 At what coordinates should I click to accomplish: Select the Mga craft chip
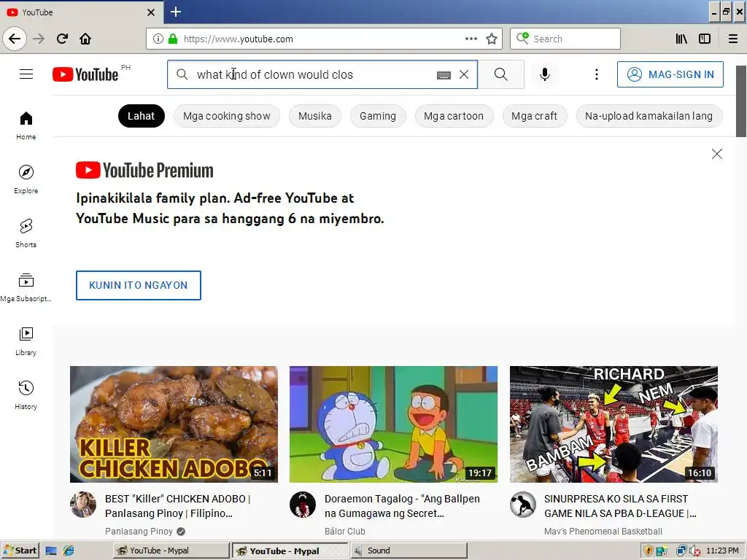point(534,116)
